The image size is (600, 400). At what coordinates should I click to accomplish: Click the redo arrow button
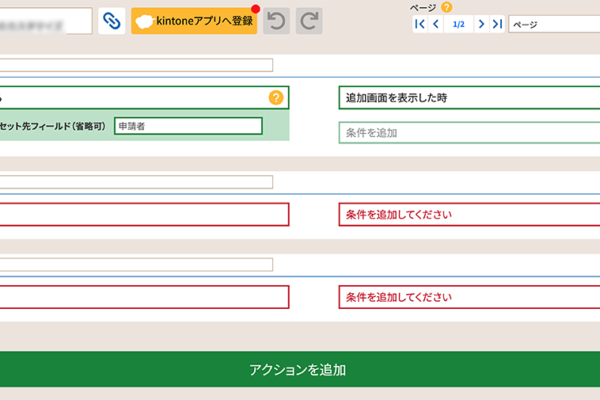[309, 21]
